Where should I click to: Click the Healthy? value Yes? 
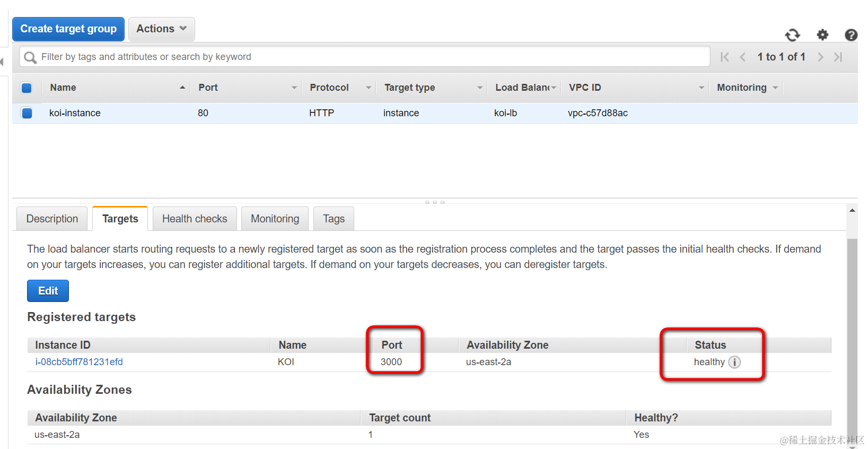click(x=641, y=435)
